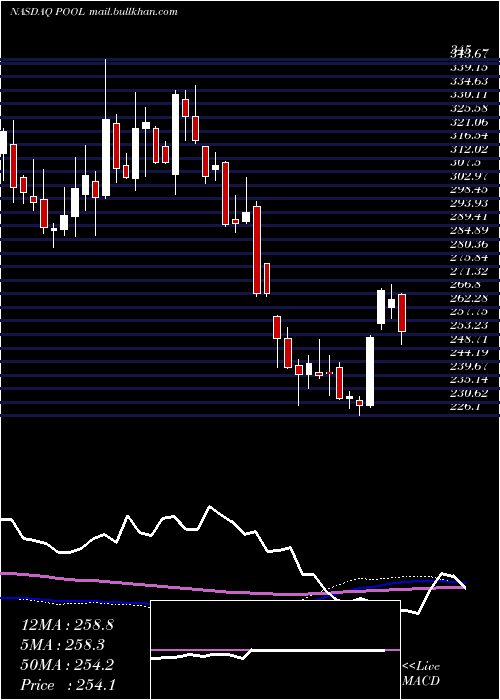Click the Live MACD label
Image resolution: width=500 pixels, height=700 pixels.
click(x=421, y=674)
